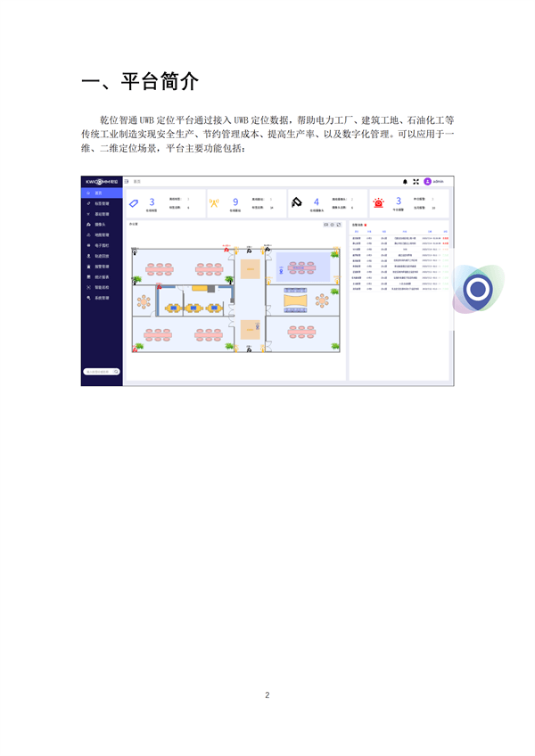Open 地图管理 in the sidebar
This screenshot has width=535, height=756.
102,235
